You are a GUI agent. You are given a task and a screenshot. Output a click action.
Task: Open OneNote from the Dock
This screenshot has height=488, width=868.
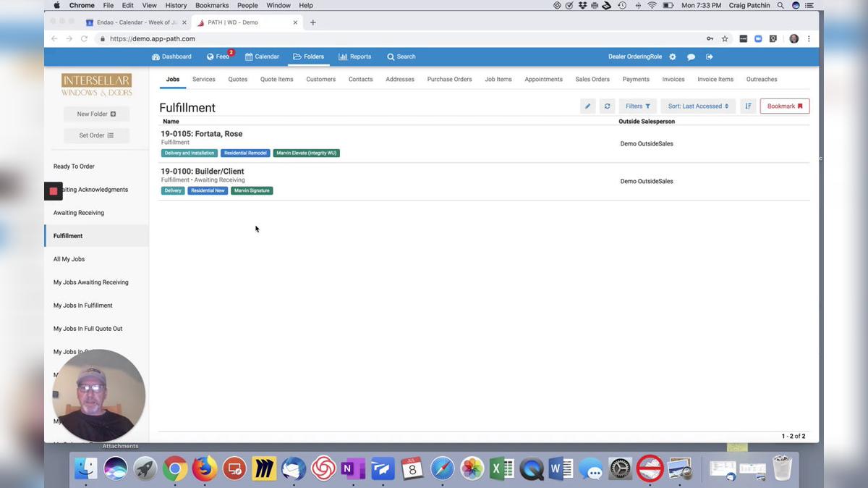pyautogui.click(x=353, y=468)
